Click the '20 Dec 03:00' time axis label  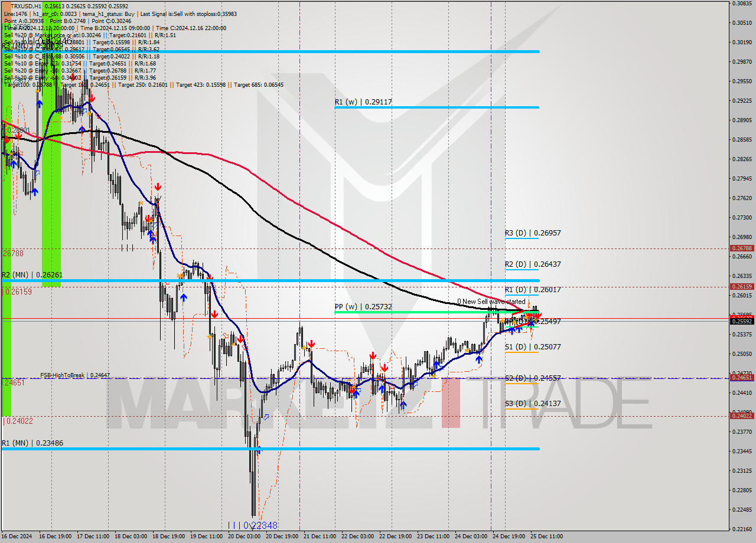coord(243,537)
